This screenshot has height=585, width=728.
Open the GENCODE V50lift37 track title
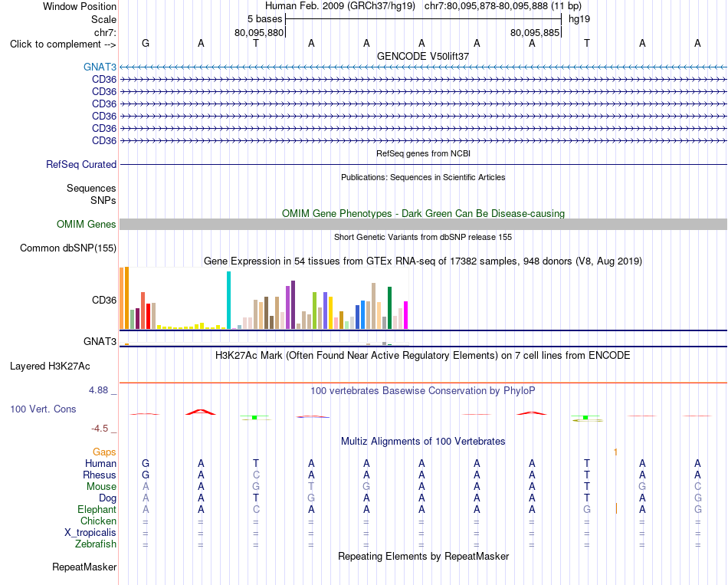[423, 56]
